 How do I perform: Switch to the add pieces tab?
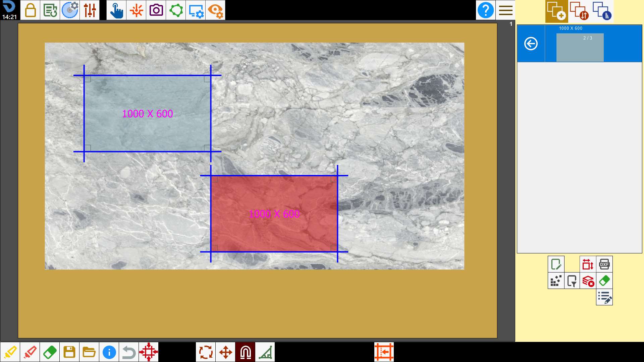[556, 11]
